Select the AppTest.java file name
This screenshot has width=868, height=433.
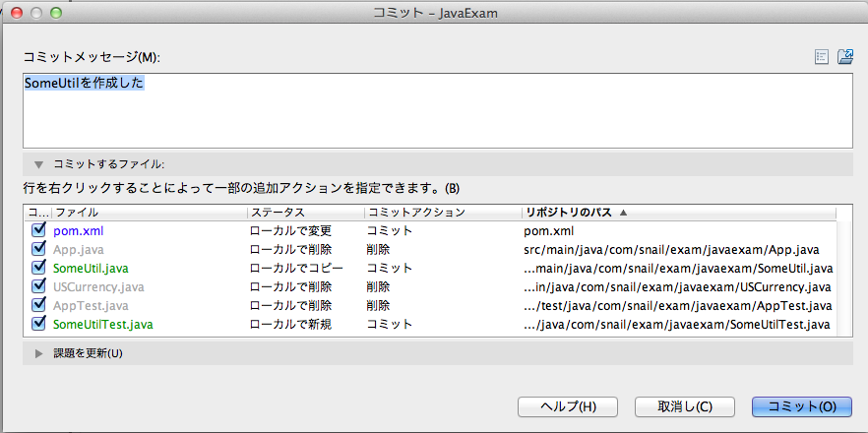coord(91,305)
